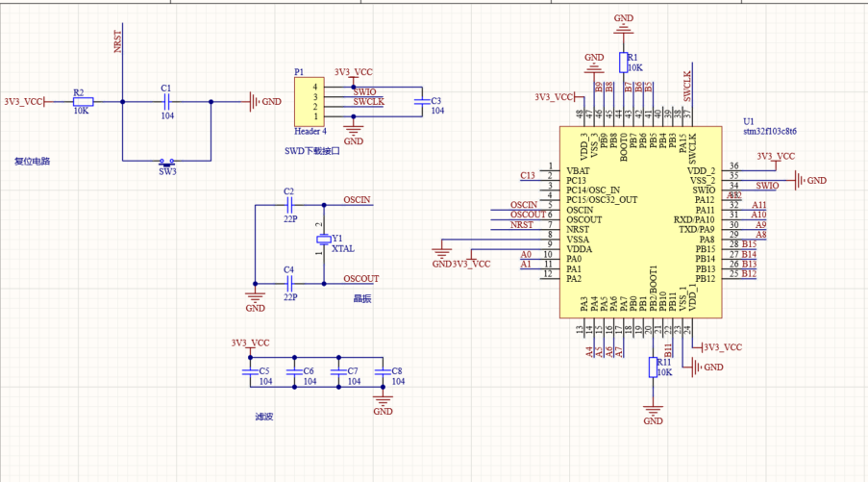868x482 pixels.
Task: Select resistor R2 symbol in reset circuit
Action: (x=83, y=102)
